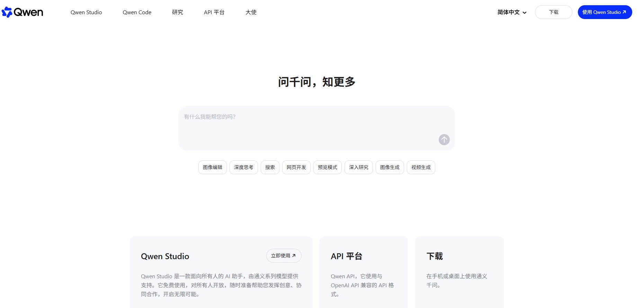Viewport: 644px width, 308px height.
Task: Select the 深度思考 suggestion chip
Action: pos(244,167)
